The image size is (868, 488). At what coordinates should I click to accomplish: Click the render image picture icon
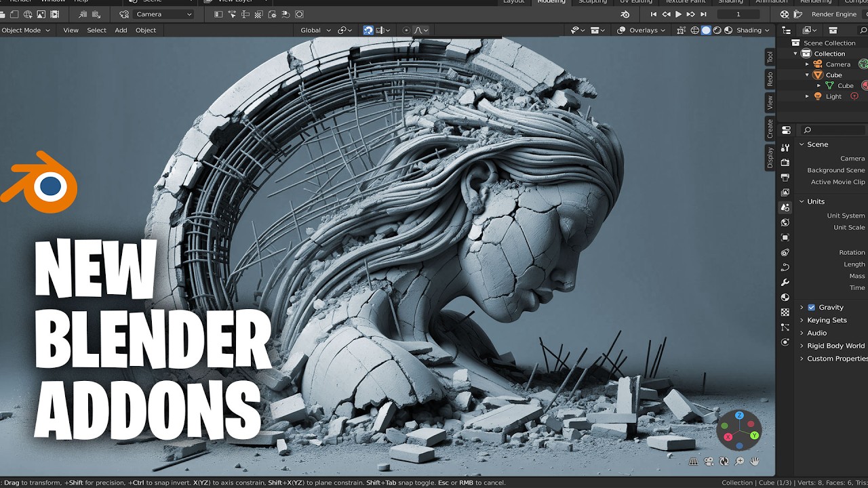pos(41,14)
